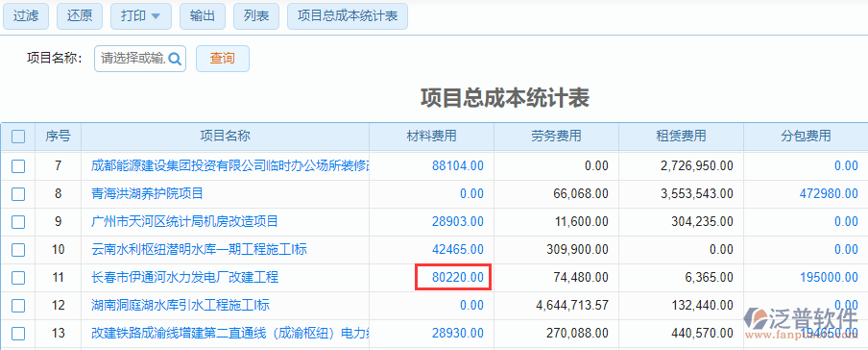Toggle the select-all checkbox in table header

click(18, 137)
